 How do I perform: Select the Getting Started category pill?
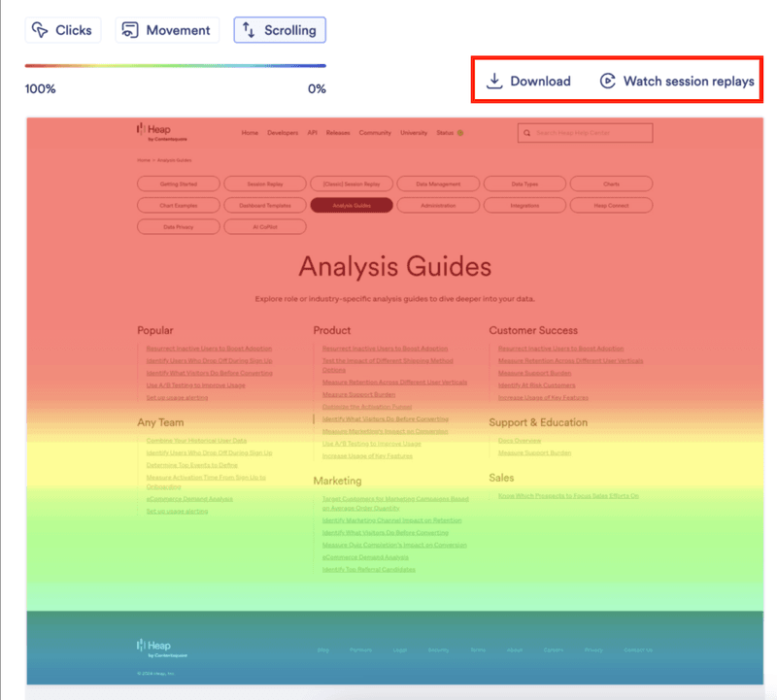pyautogui.click(x=179, y=183)
